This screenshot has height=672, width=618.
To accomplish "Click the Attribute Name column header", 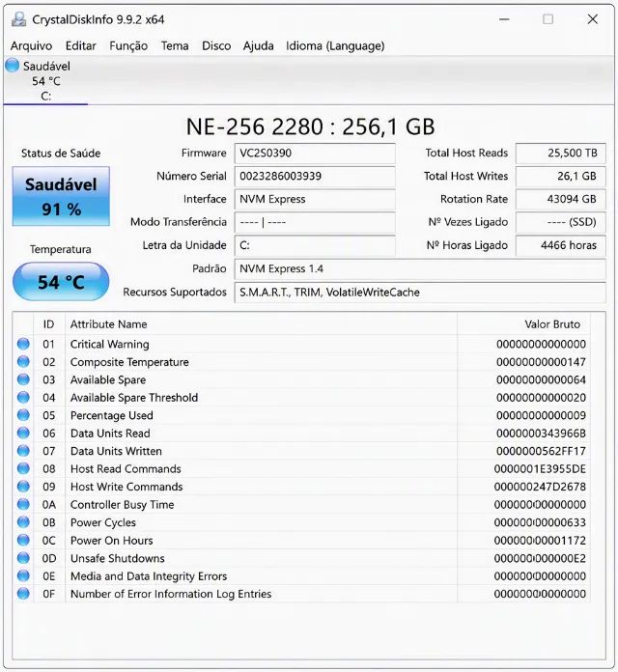I will pyautogui.click(x=261, y=324).
